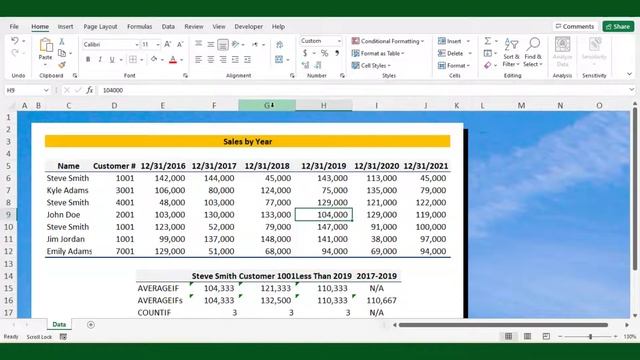Screen dimensions: 640x360
Task: Click the zoom slider handle
Action: (590, 337)
